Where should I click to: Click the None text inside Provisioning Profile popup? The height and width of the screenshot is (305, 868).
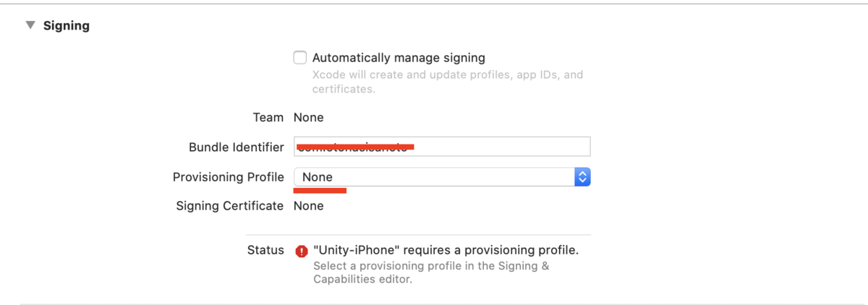click(x=318, y=177)
